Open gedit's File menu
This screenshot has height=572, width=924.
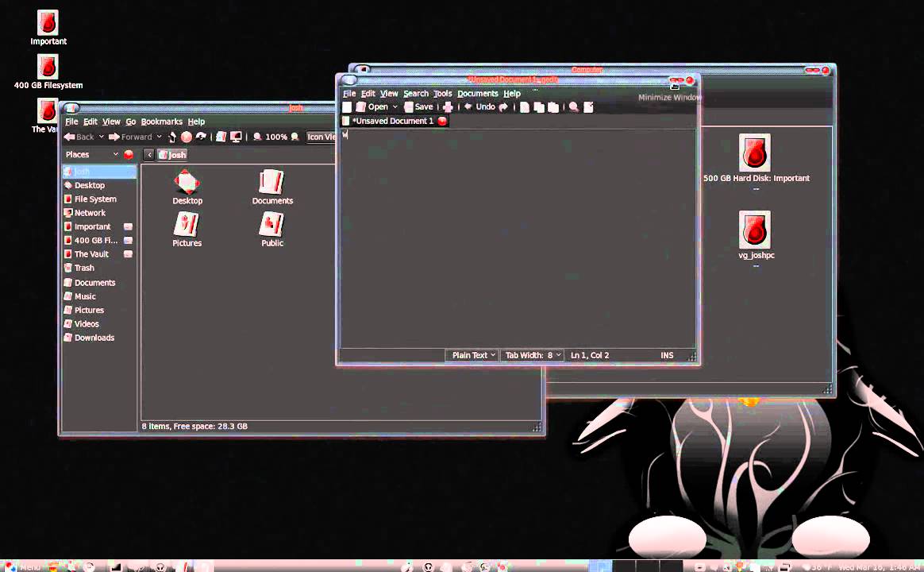click(x=349, y=93)
